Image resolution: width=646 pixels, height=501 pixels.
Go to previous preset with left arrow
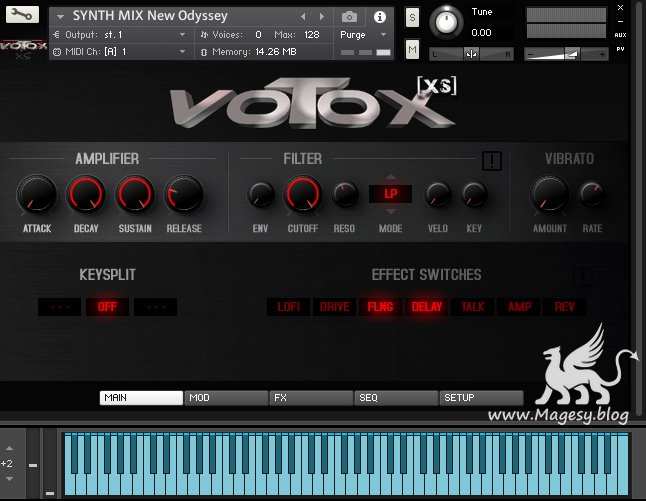tap(303, 17)
